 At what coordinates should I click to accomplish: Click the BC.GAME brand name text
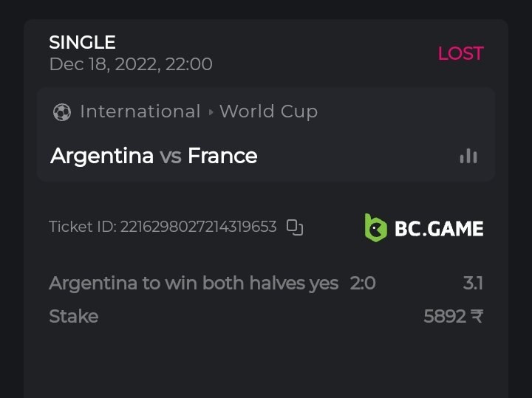(x=439, y=228)
